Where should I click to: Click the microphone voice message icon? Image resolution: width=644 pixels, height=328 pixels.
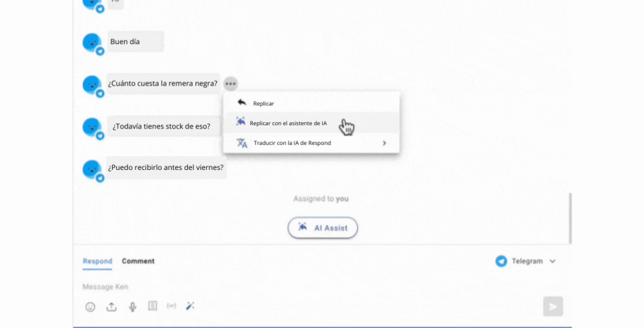tap(132, 307)
